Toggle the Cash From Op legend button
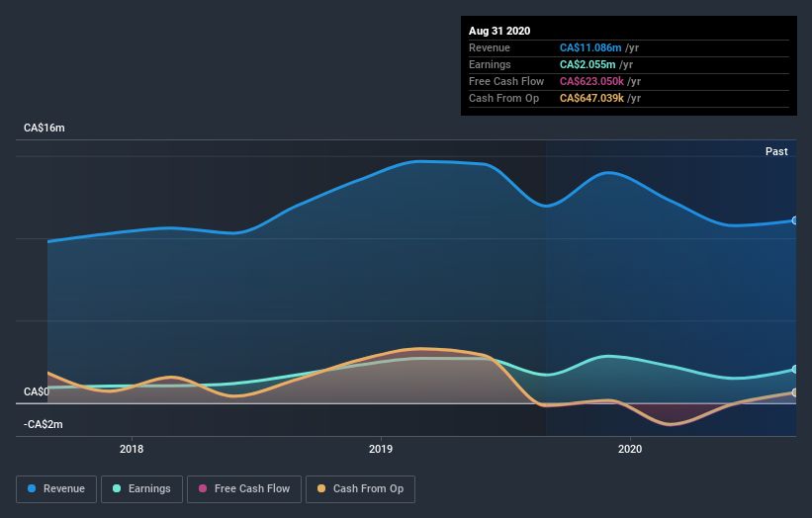812x518 pixels. pos(360,489)
